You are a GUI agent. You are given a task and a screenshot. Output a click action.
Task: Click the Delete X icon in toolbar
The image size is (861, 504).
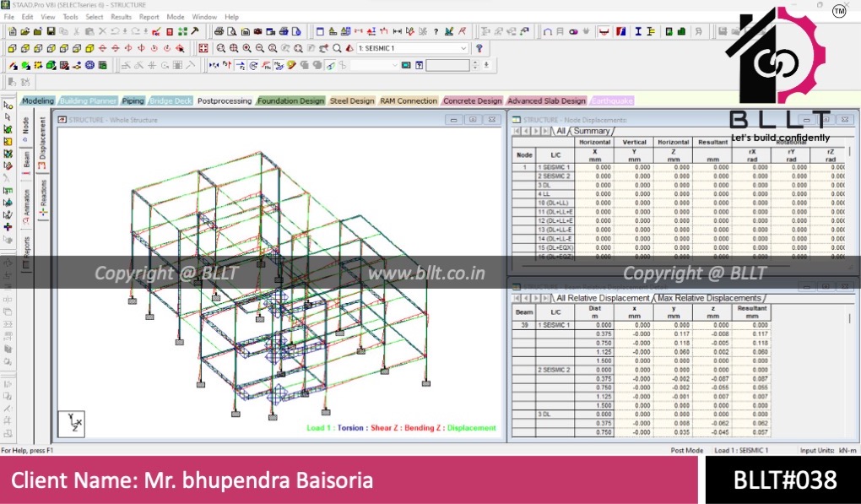pyautogui.click(x=102, y=32)
